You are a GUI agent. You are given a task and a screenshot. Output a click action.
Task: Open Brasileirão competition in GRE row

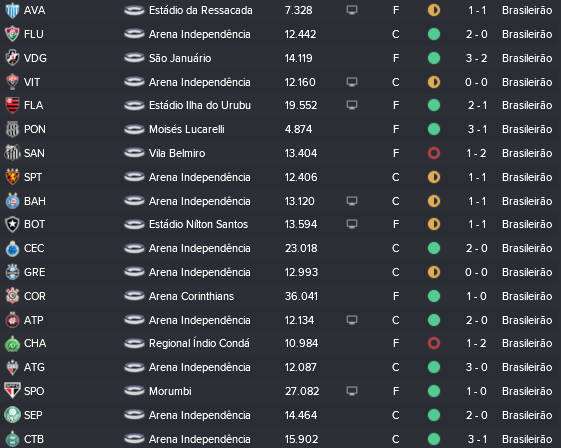click(x=527, y=272)
